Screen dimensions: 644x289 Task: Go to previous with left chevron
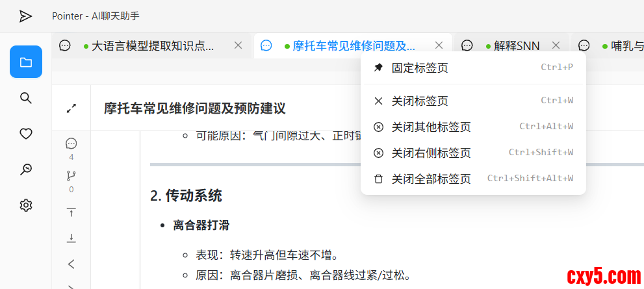(71, 264)
